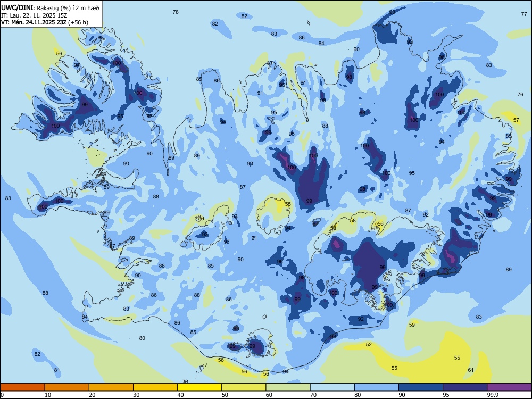Image resolution: width=532 pixels, height=399 pixels.
Task: Select the 20–30 amber legend swatch
Action: [111, 387]
